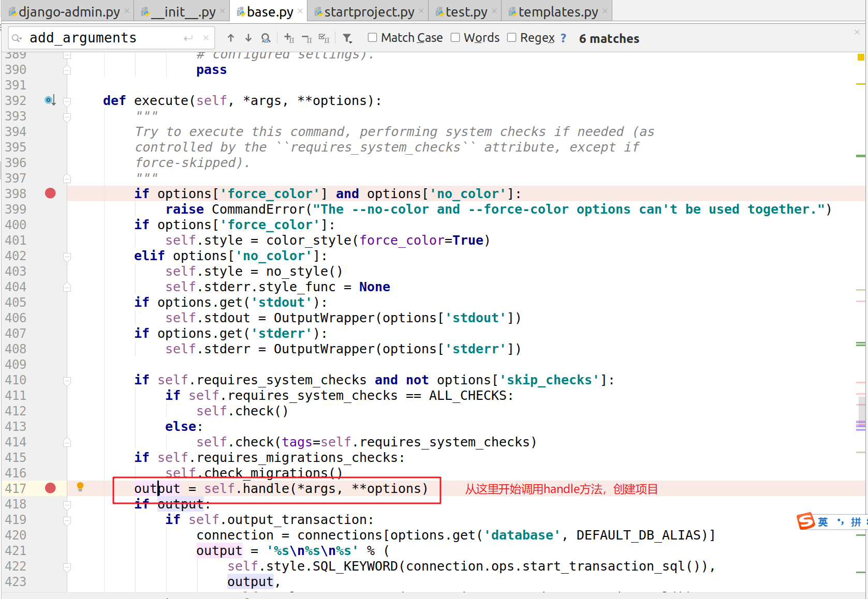Viewport: 868px width, 599px height.
Task: Click the execute method name on line 392
Action: click(x=161, y=100)
